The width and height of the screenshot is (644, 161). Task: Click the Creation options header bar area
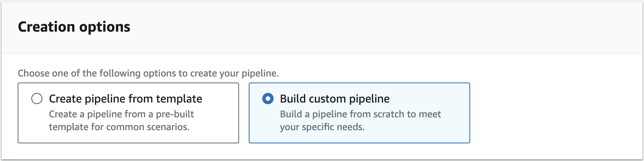coord(322,28)
